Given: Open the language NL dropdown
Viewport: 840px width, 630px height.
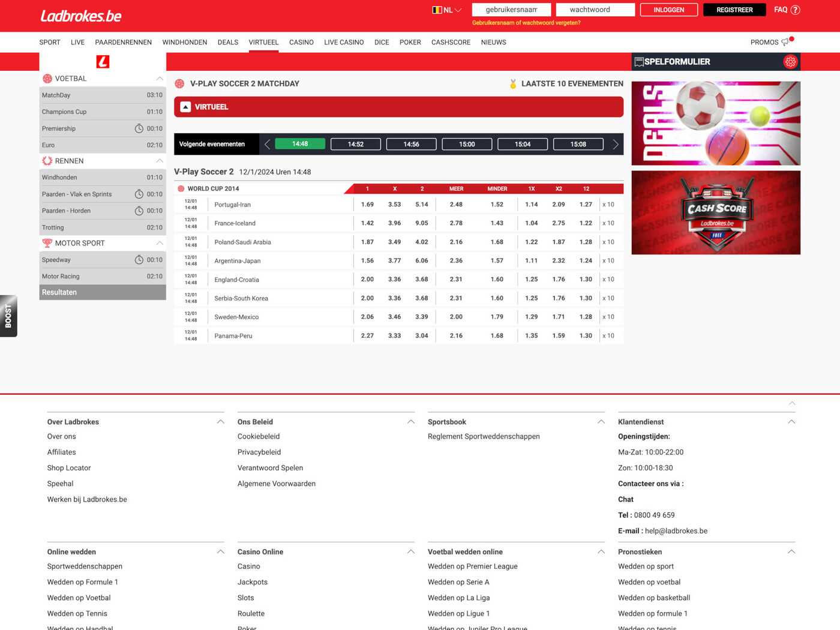Looking at the screenshot, I should (x=453, y=10).
